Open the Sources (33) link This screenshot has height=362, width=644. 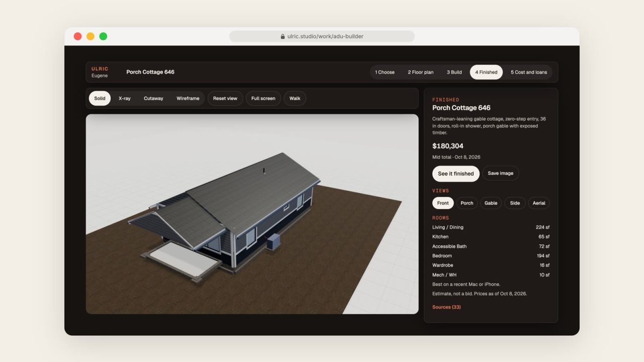tap(446, 307)
